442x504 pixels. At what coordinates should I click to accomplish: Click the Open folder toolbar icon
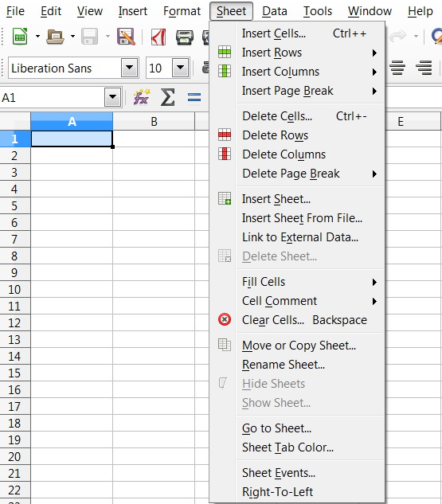tap(55, 37)
